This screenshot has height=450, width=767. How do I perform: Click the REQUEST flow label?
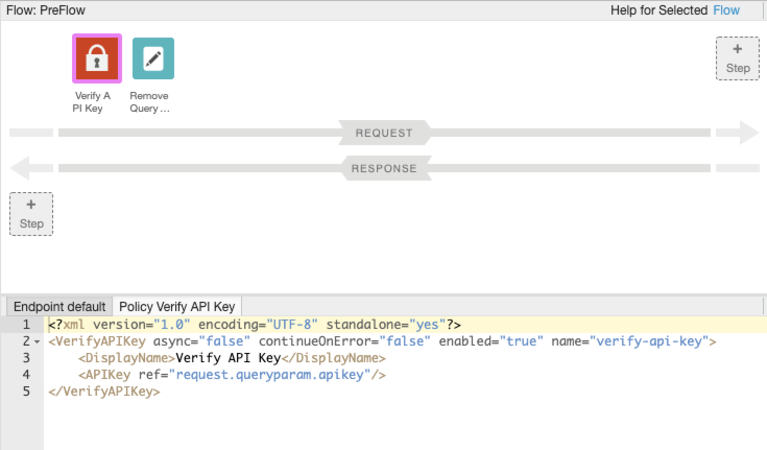[384, 132]
